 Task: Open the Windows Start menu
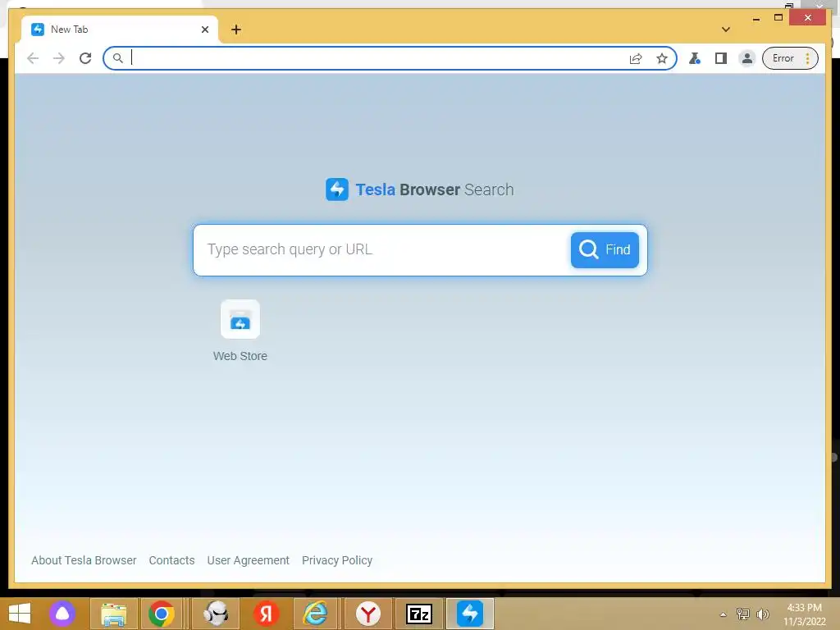click(x=20, y=614)
